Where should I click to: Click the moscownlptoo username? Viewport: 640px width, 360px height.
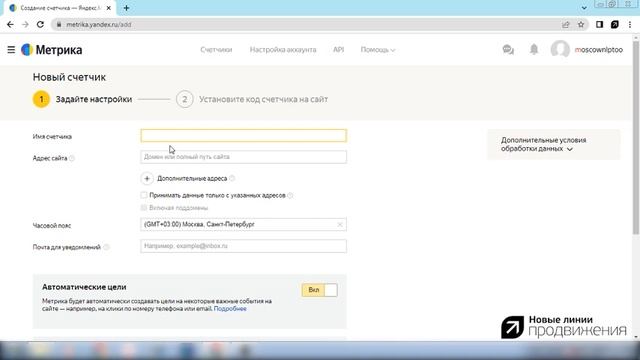point(599,50)
